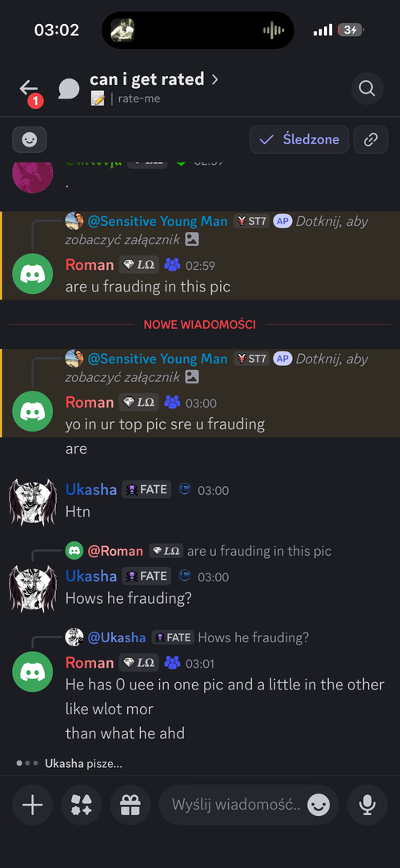Viewport: 400px width, 868px height.
Task: Open the gift icon button
Action: pos(130,805)
